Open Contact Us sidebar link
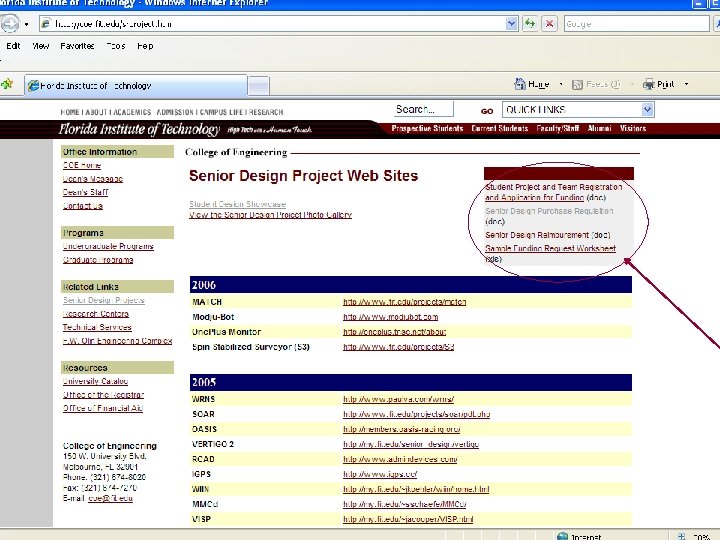Screen dimensions: 720x540 [x=83, y=206]
